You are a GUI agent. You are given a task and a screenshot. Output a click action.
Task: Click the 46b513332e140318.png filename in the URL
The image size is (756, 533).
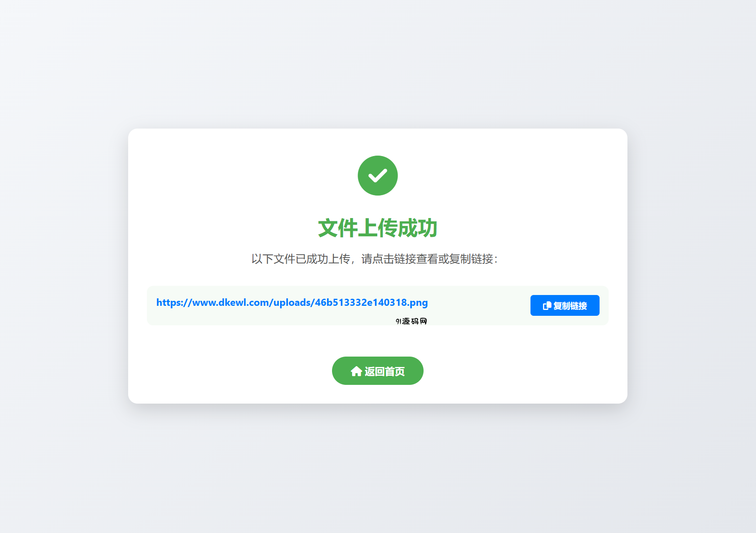click(x=371, y=302)
